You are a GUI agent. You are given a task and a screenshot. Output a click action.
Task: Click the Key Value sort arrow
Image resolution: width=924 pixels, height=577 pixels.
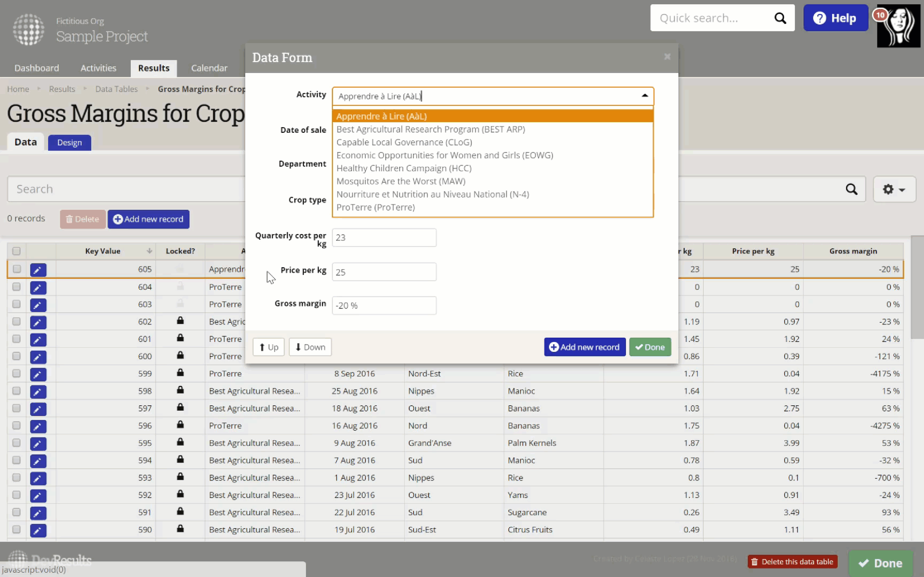coord(149,251)
